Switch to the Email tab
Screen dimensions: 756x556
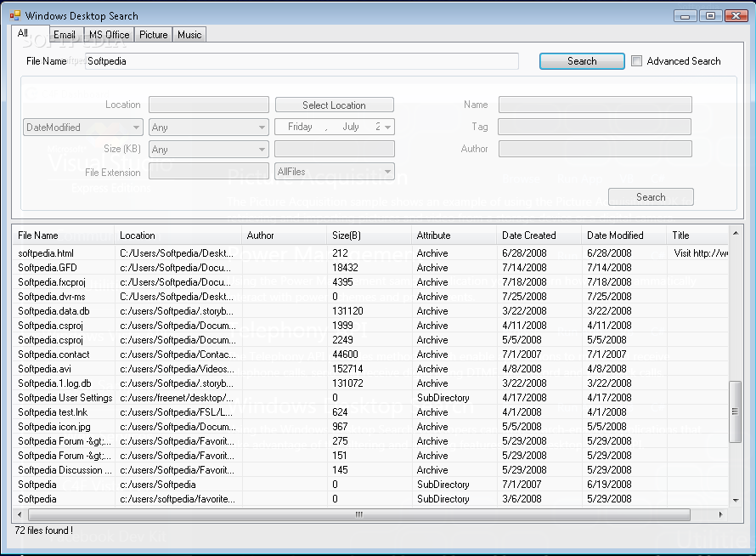point(64,35)
